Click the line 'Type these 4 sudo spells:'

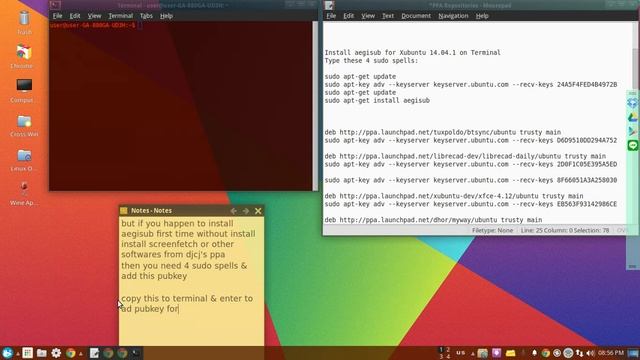371,61
